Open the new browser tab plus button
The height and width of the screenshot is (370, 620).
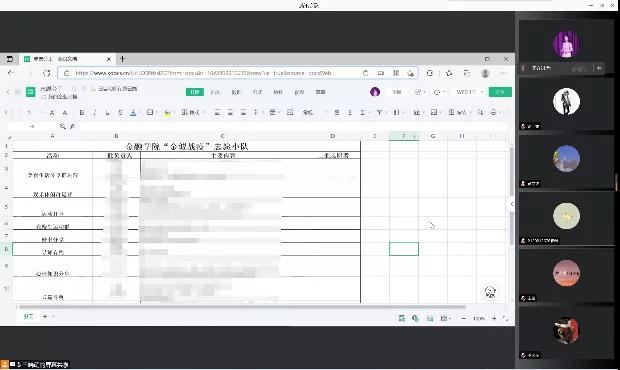coord(123,59)
